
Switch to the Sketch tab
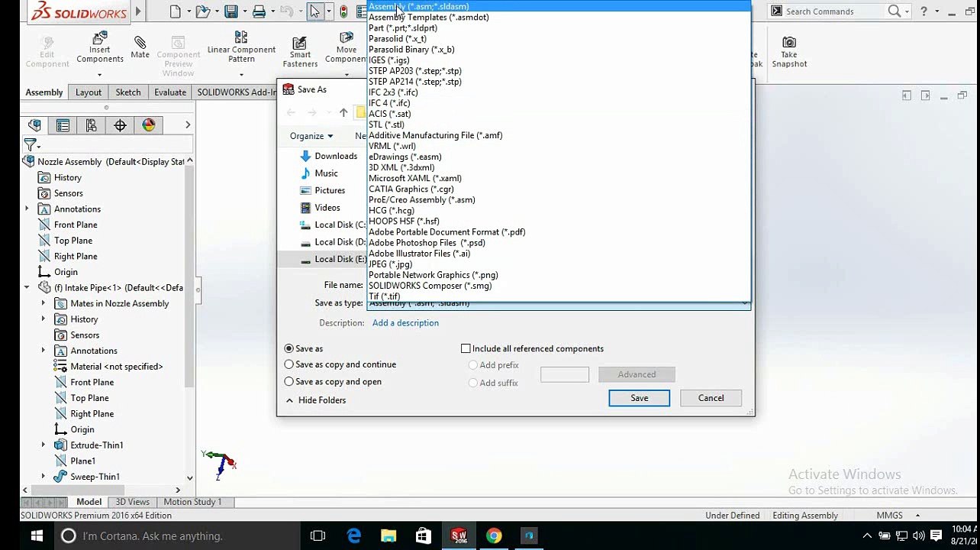pos(127,92)
